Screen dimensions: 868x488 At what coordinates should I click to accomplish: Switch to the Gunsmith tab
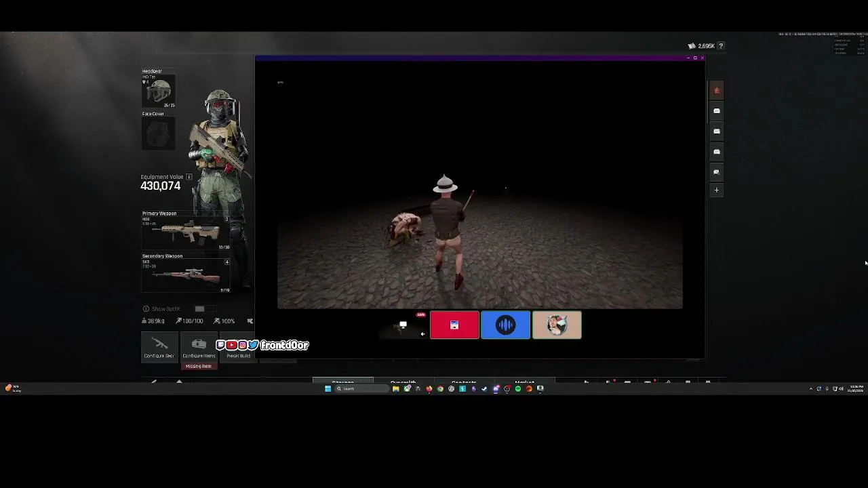tap(403, 382)
